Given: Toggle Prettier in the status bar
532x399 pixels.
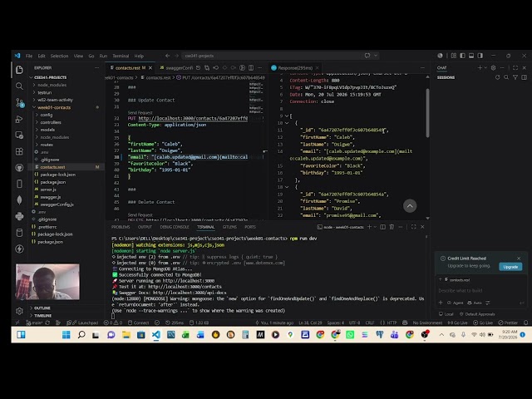Looking at the screenshot, I should pos(508,323).
